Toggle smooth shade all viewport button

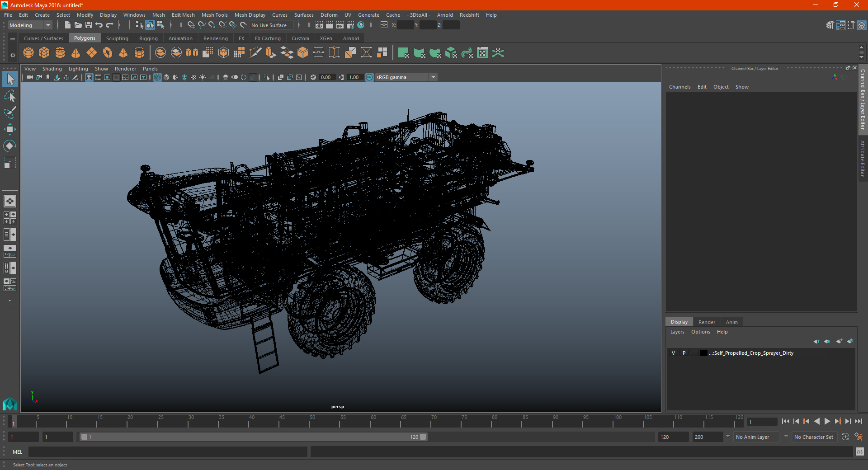[x=166, y=77]
